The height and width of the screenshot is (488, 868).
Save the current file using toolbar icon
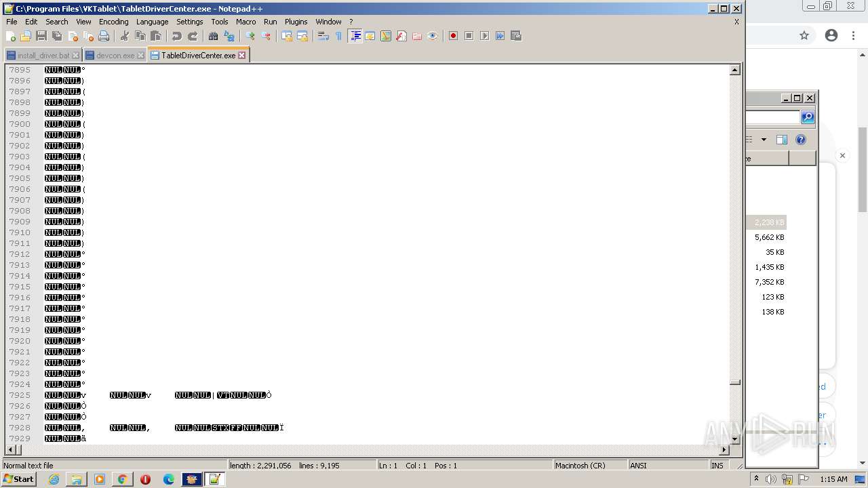(41, 36)
